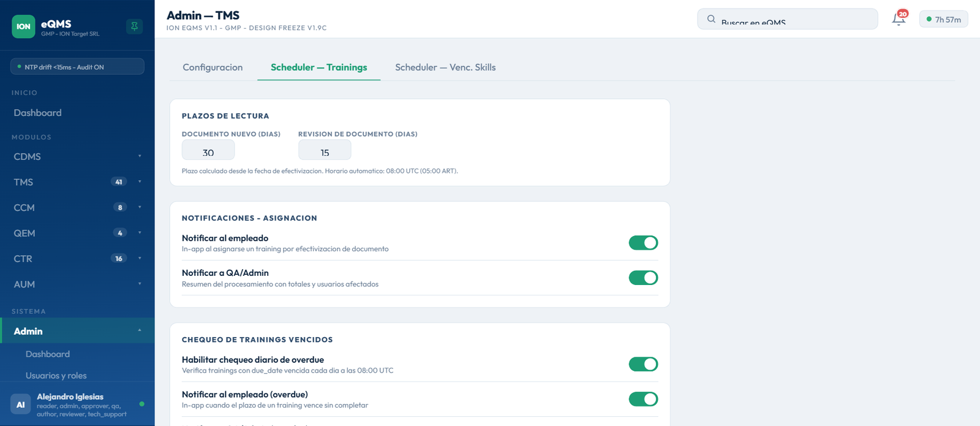This screenshot has width=980, height=426.
Task: Click the ION logo icon
Action: click(x=23, y=26)
